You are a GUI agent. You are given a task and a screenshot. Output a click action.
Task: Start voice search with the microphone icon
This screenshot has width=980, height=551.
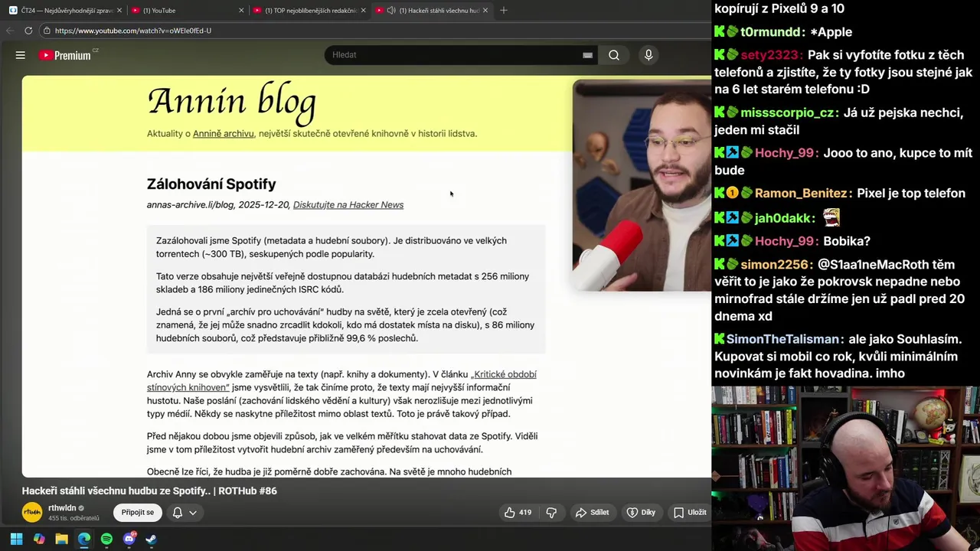point(648,55)
